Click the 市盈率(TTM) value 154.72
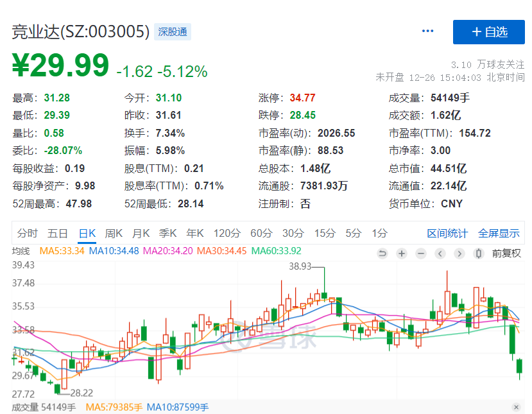 tap(475, 133)
